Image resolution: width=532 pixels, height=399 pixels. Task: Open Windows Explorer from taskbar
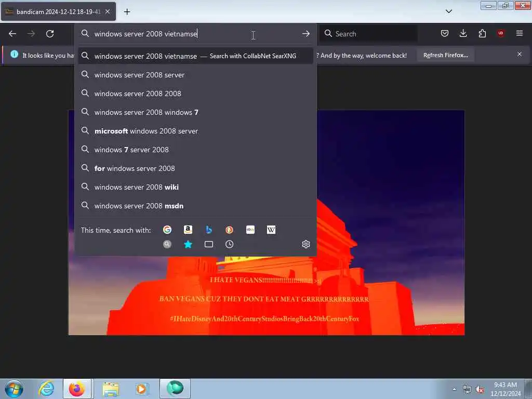pyautogui.click(x=111, y=389)
